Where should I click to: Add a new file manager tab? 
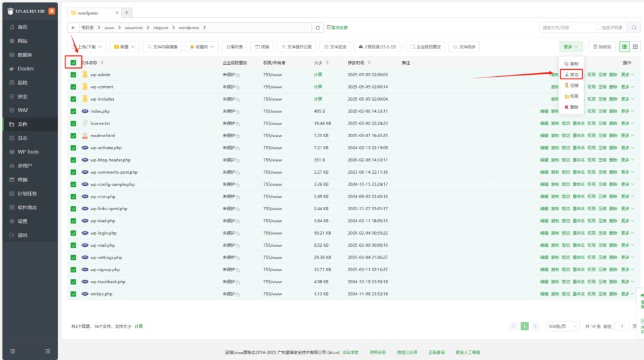pos(127,13)
